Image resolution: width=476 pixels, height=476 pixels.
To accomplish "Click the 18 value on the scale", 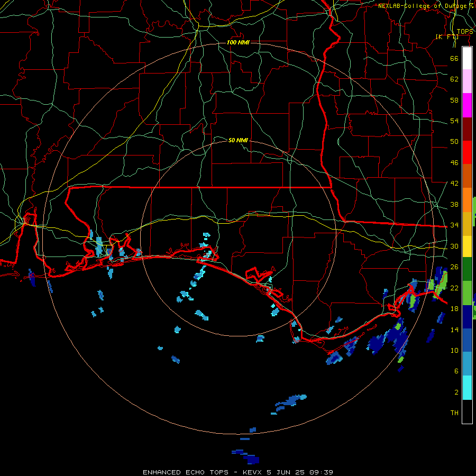I will tap(454, 309).
